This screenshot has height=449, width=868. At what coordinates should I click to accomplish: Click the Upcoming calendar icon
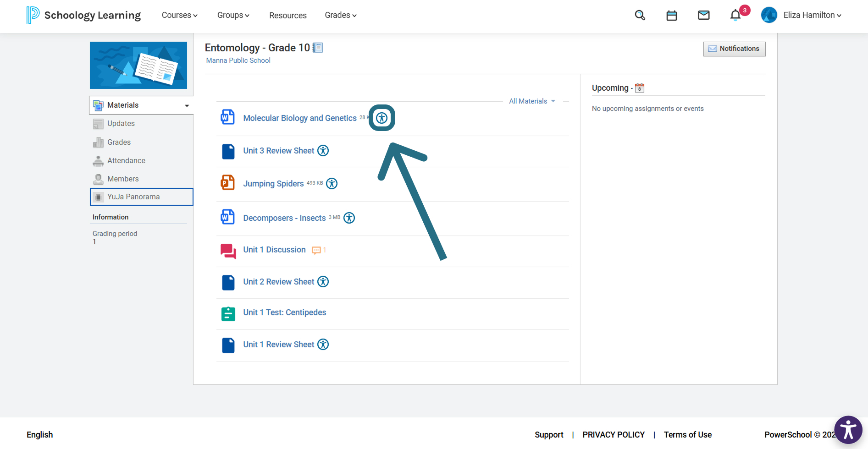(x=640, y=88)
